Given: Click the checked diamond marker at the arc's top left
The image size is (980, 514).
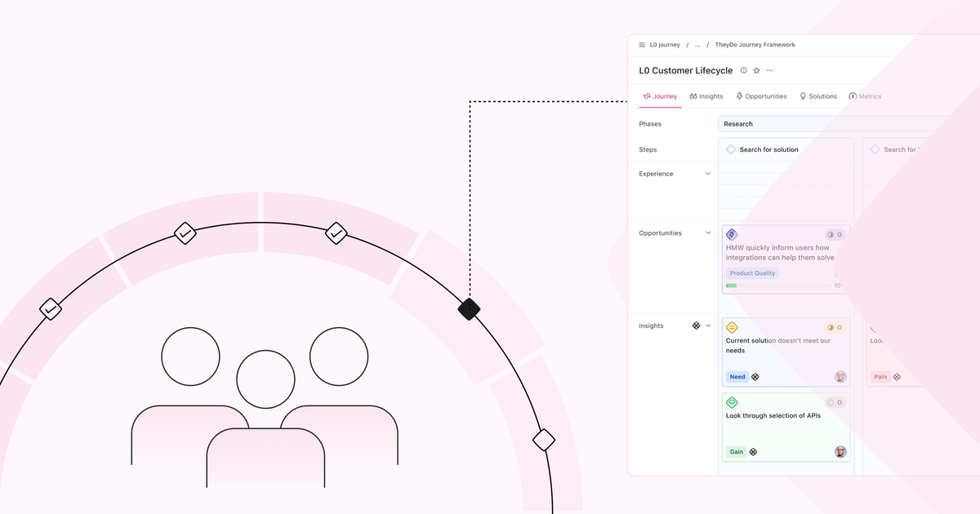Looking at the screenshot, I should click(x=185, y=233).
